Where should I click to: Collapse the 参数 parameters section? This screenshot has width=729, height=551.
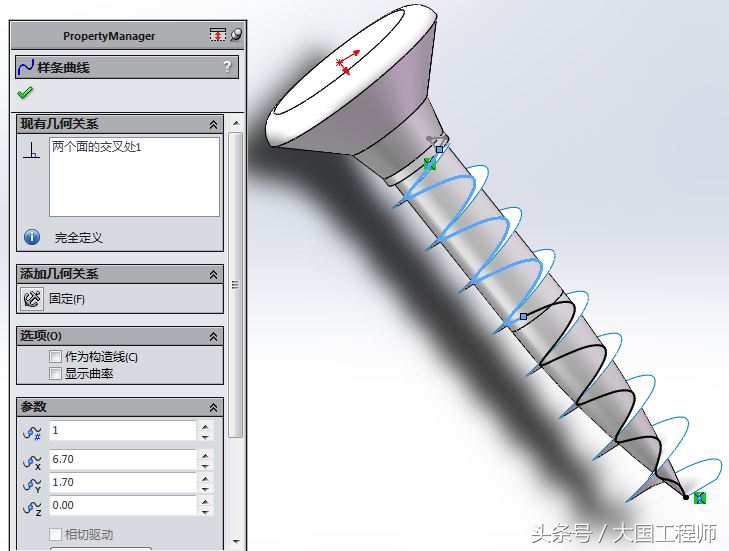[213, 407]
